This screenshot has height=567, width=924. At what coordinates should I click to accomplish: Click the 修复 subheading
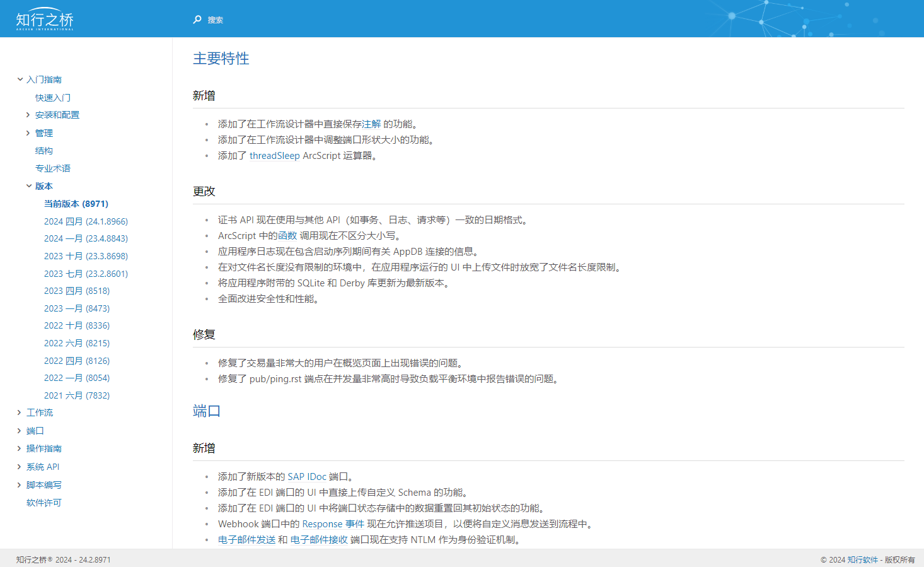(x=204, y=334)
